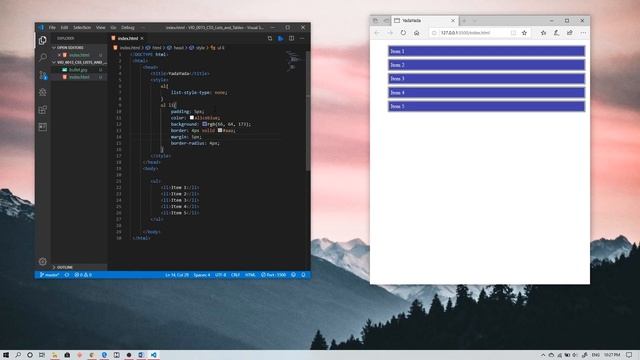Viewport: 640px width, 360px height.
Task: Open the Search view in VS Code activity bar
Action: (42, 58)
